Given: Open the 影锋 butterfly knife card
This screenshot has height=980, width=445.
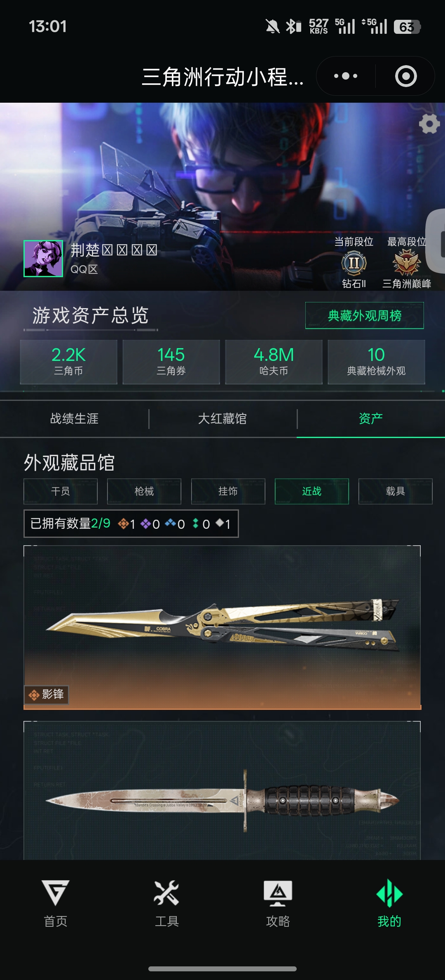Looking at the screenshot, I should pos(222,627).
